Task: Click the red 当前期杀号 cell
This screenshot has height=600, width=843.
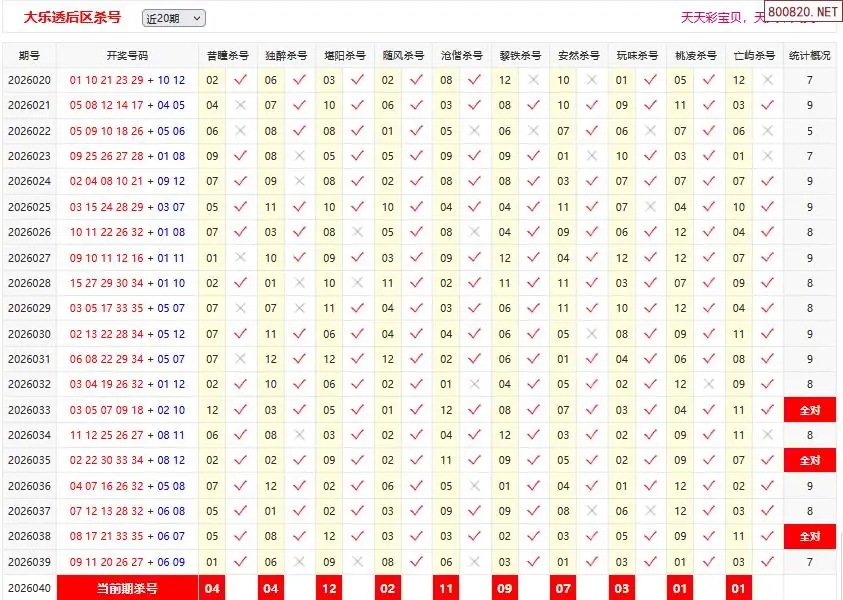Action: 127,588
